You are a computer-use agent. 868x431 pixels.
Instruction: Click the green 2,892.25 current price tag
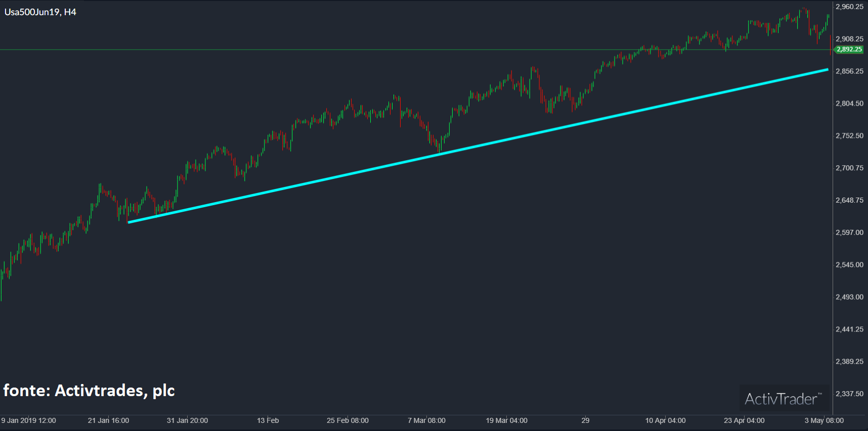click(849, 50)
